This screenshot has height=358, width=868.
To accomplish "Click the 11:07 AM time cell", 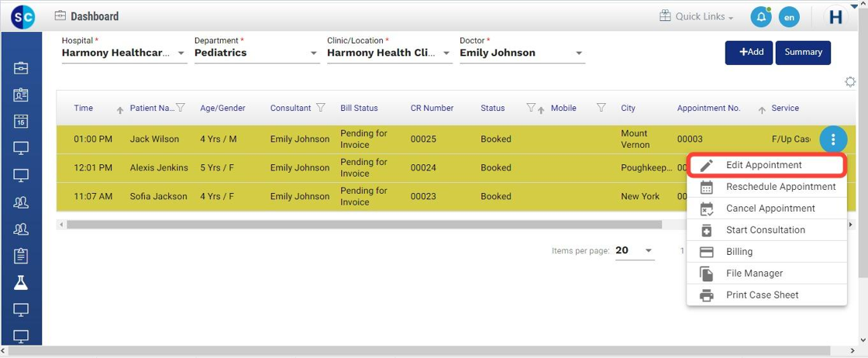I will [x=93, y=196].
